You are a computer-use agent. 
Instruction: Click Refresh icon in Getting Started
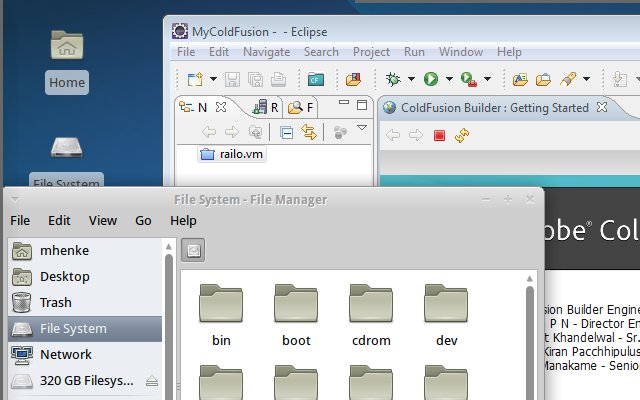[x=462, y=135]
